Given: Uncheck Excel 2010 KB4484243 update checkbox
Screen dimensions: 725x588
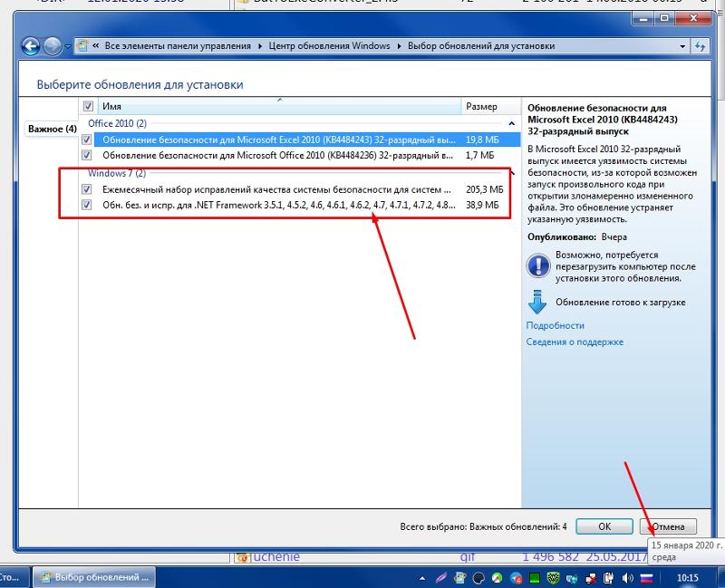Looking at the screenshot, I should click(x=86, y=140).
